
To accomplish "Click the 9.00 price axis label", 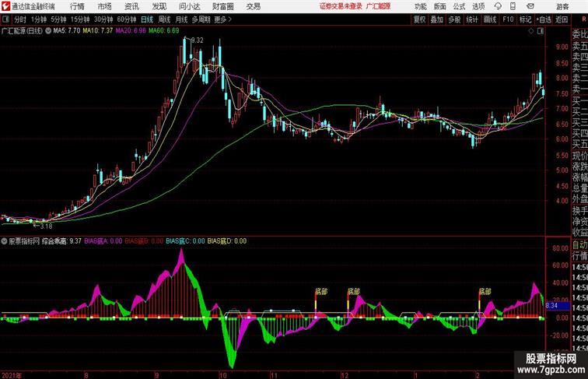I will click(x=562, y=47).
